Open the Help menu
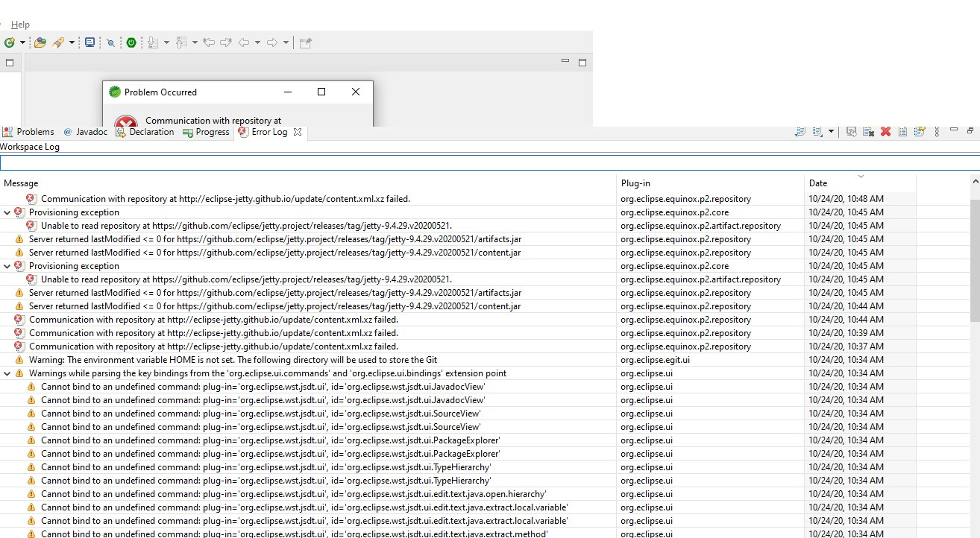The image size is (980, 538). 20,25
